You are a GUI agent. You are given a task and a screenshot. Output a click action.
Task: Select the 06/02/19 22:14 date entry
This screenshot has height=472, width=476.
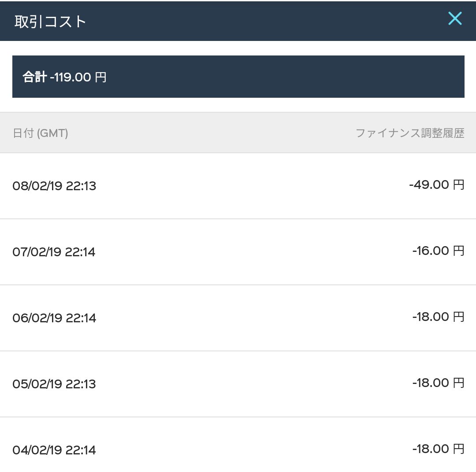(54, 318)
